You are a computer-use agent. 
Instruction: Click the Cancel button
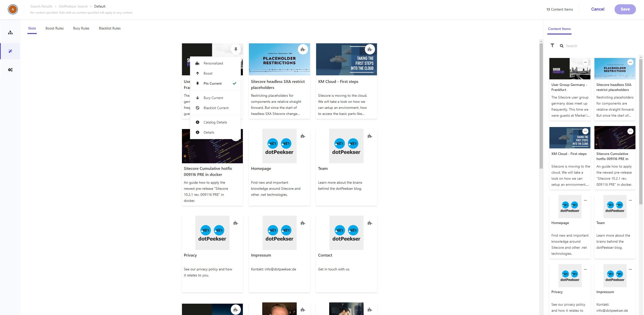coord(597,9)
